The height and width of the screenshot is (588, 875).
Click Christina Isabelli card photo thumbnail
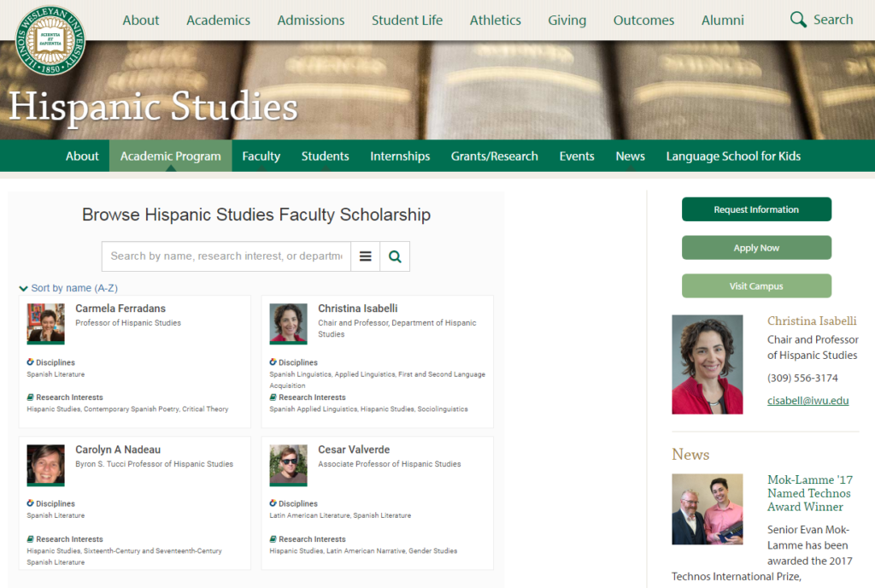(289, 324)
